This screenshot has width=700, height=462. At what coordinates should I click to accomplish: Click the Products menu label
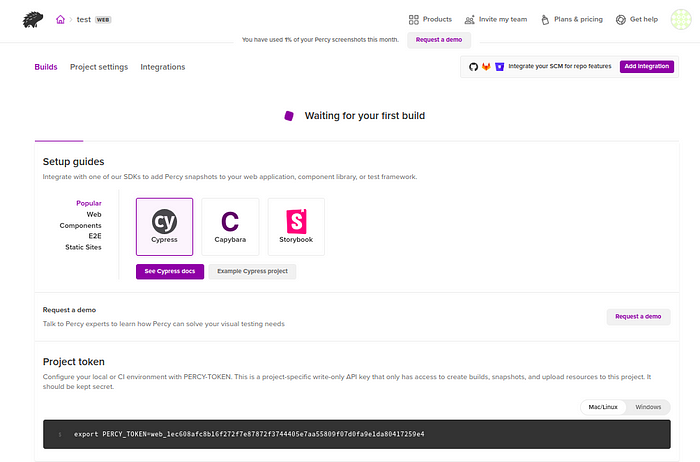437,19
